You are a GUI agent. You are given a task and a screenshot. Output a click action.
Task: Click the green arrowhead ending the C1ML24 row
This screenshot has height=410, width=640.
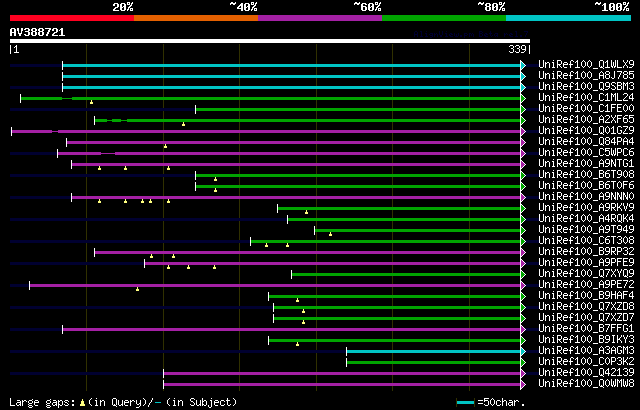[x=523, y=98]
